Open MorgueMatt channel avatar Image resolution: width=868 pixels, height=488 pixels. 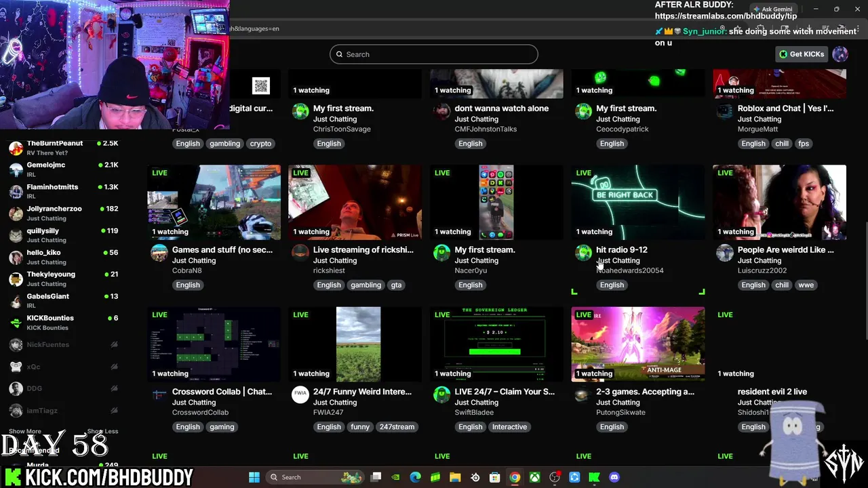tap(725, 112)
